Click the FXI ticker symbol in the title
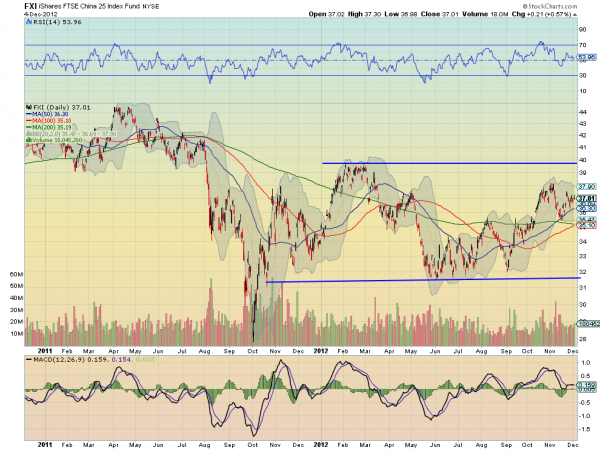The height and width of the screenshot is (450, 600). [30, 6]
